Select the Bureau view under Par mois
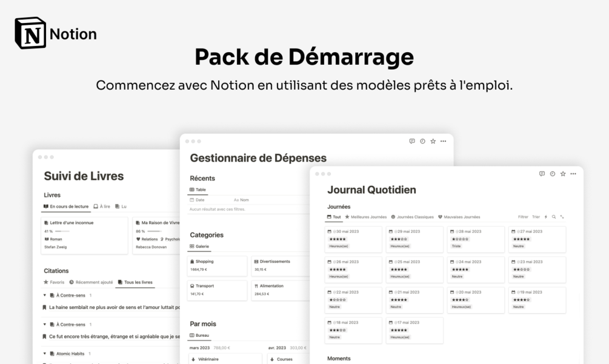 click(199, 336)
